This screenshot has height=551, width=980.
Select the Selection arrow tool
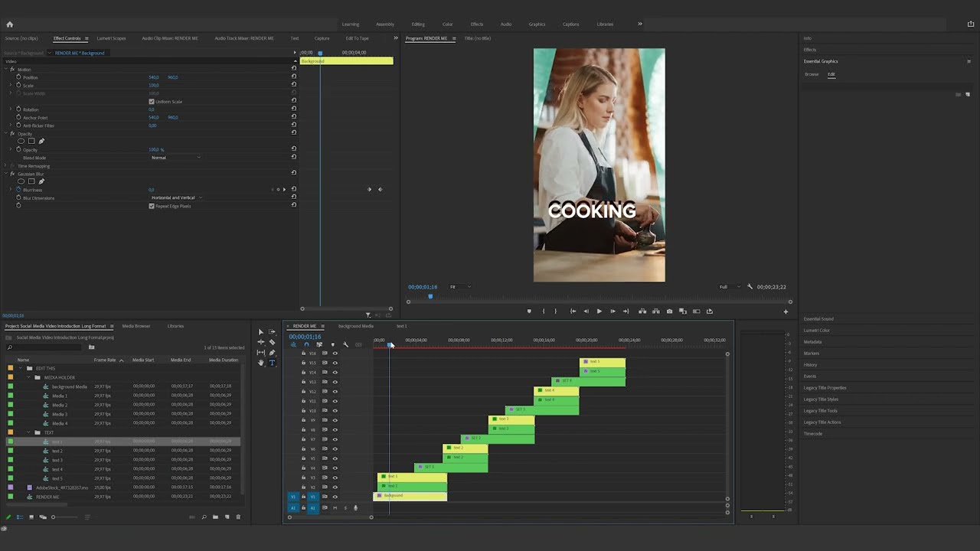coord(260,332)
